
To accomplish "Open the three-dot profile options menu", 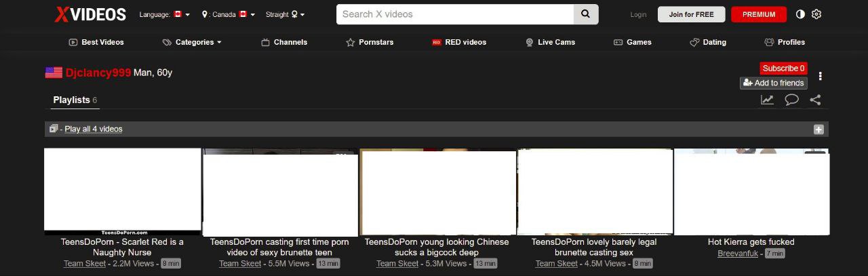I will coord(821,76).
